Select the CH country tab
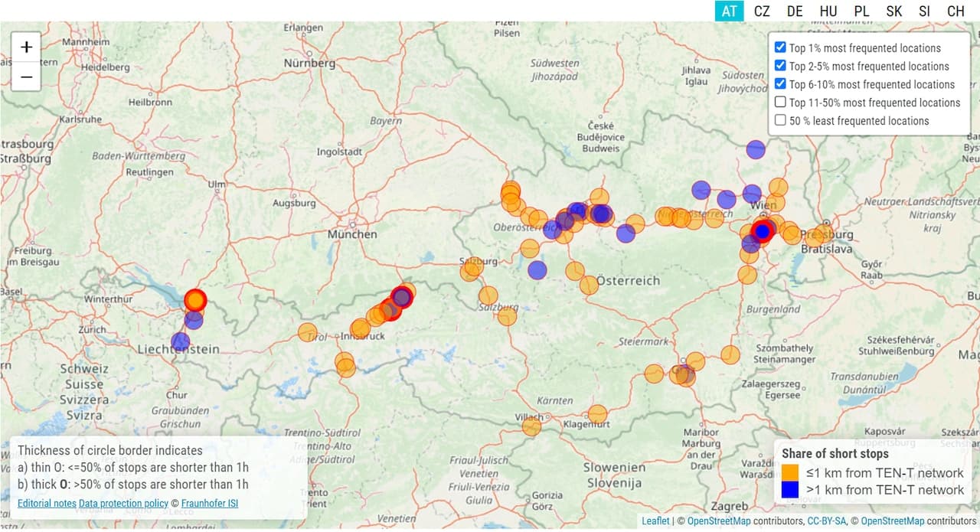The width and height of the screenshot is (980, 532). (x=955, y=11)
